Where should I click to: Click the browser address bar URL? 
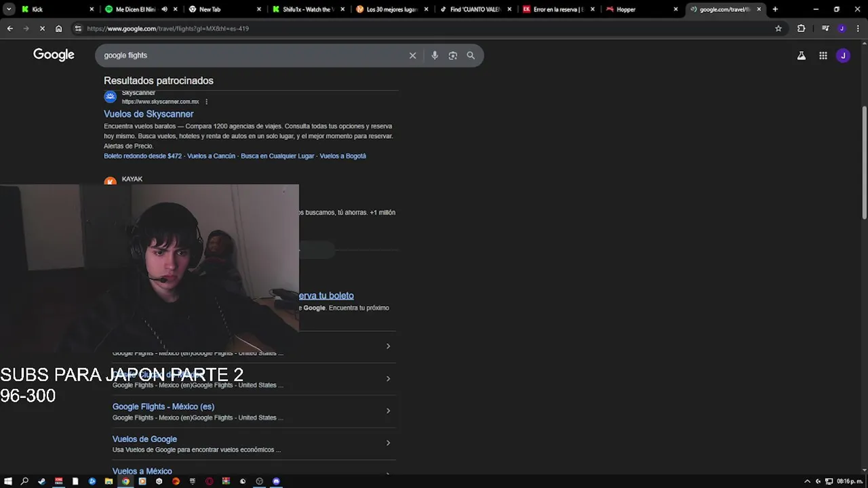[167, 28]
